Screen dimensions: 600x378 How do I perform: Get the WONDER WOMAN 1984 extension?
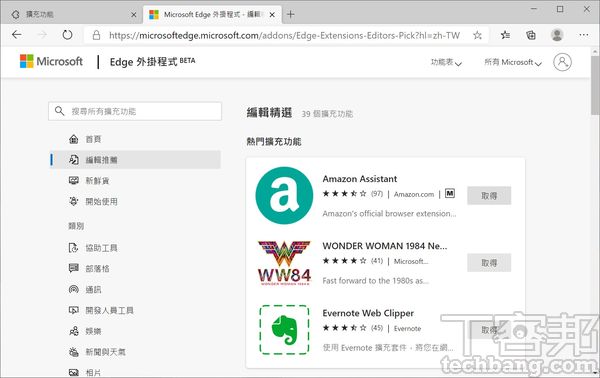coord(489,263)
